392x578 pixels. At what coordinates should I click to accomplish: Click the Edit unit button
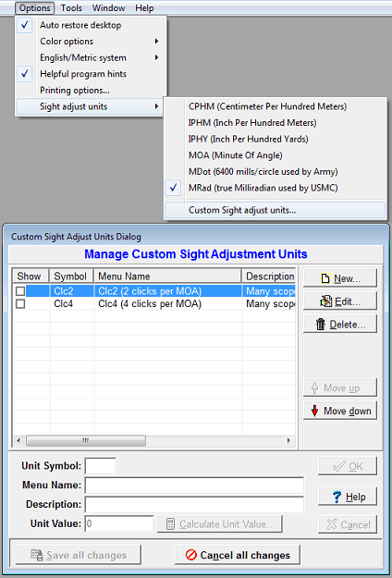340,301
